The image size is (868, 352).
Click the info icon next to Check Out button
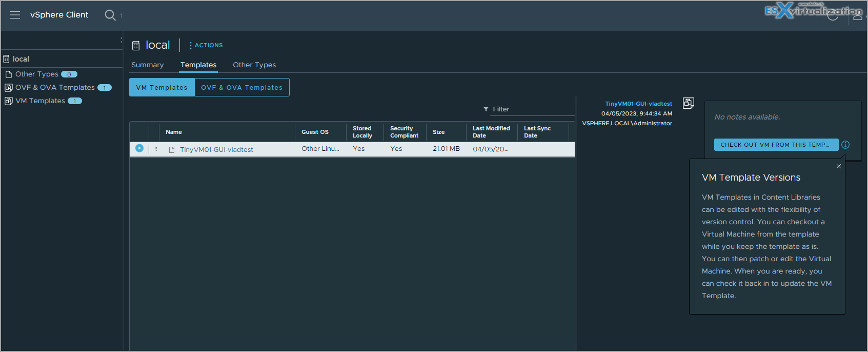[x=845, y=145]
